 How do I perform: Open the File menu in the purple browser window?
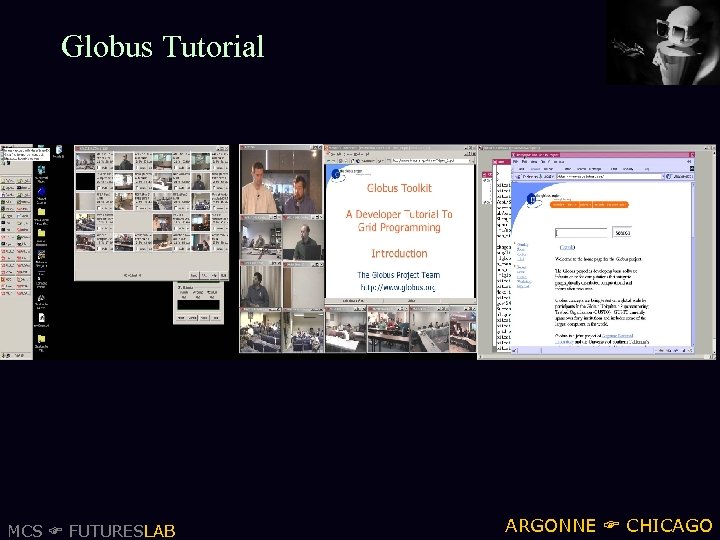pos(515,162)
